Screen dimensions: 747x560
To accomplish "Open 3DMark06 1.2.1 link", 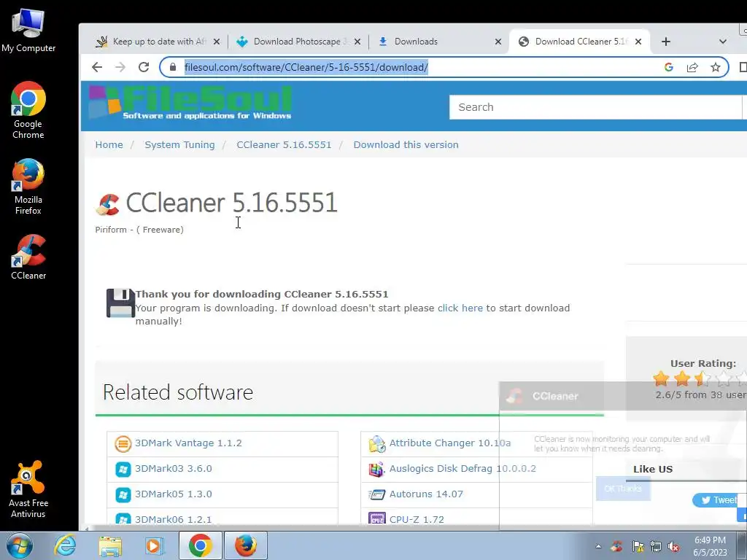I will (x=174, y=519).
